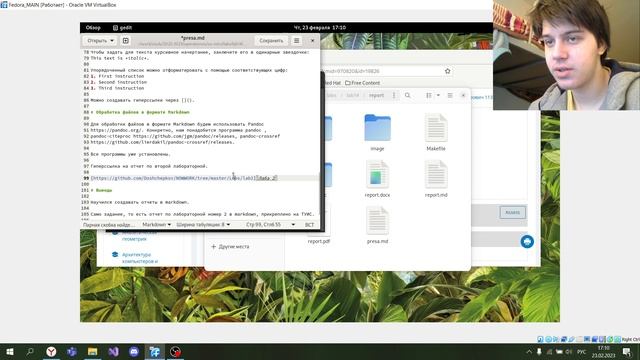Click the heading 'Обработка файлов в формате Markdown'
This screenshot has height=360, width=640.
tap(142, 112)
